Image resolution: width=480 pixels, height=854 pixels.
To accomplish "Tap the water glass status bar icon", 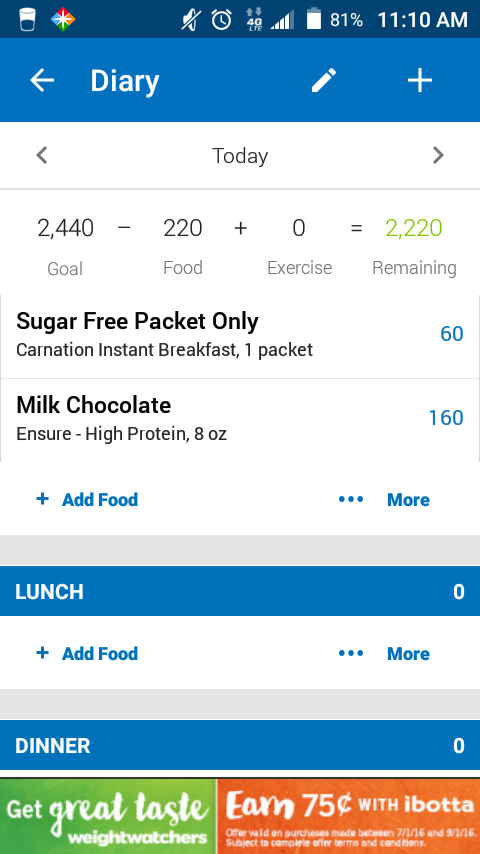I will (x=27, y=20).
